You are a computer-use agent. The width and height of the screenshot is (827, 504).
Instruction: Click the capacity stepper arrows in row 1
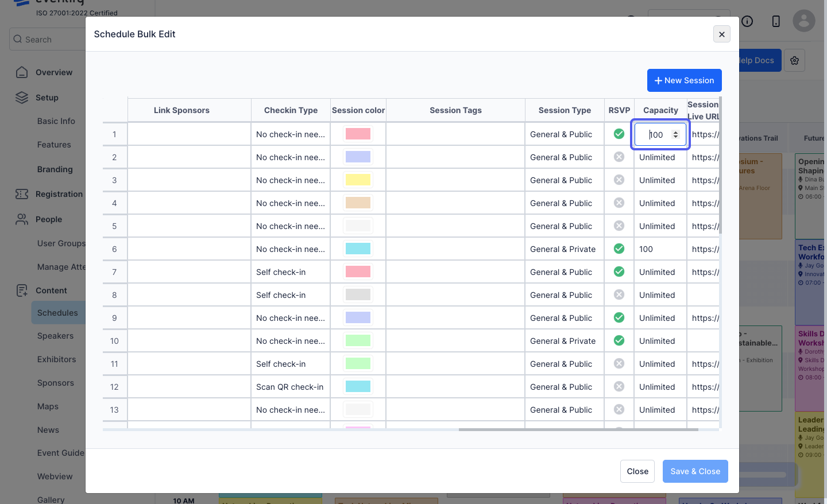pos(675,134)
